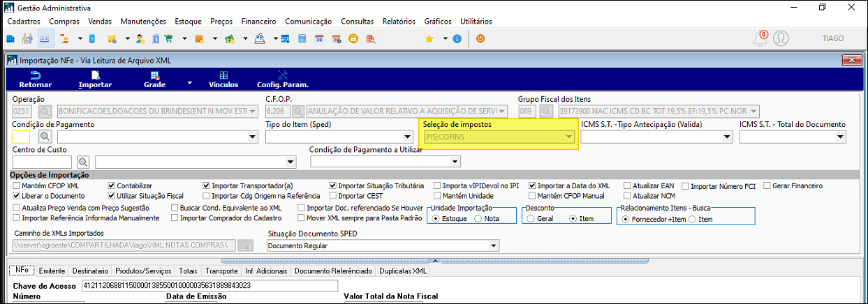The width and height of the screenshot is (868, 304).
Task: Select the Nota radio for Unidade Importação
Action: 478,218
